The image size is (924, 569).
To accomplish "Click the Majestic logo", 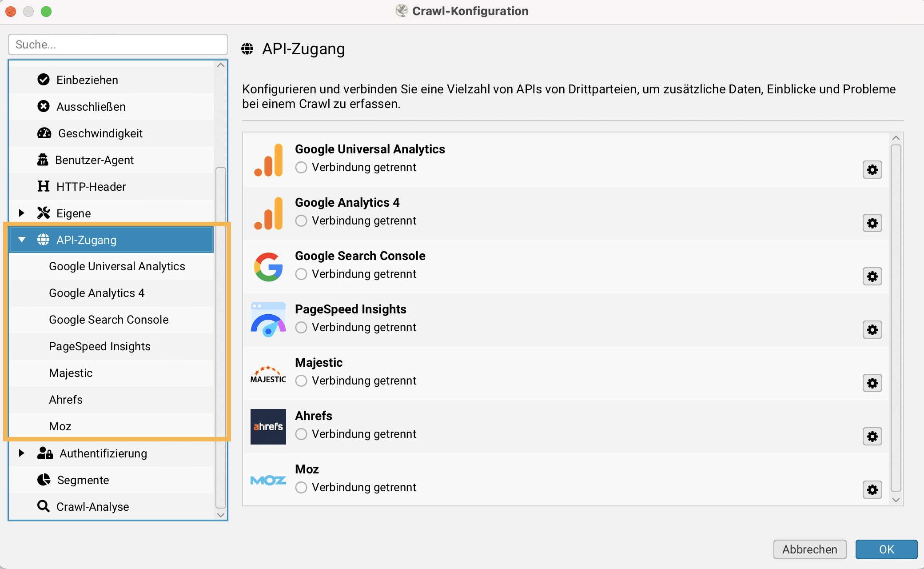I will tap(268, 374).
